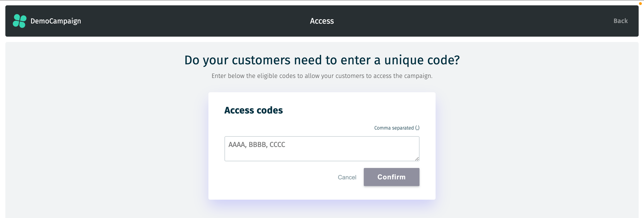Image resolution: width=644 pixels, height=218 pixels.
Task: Click the word "codes" in card heading
Action: coord(269,110)
